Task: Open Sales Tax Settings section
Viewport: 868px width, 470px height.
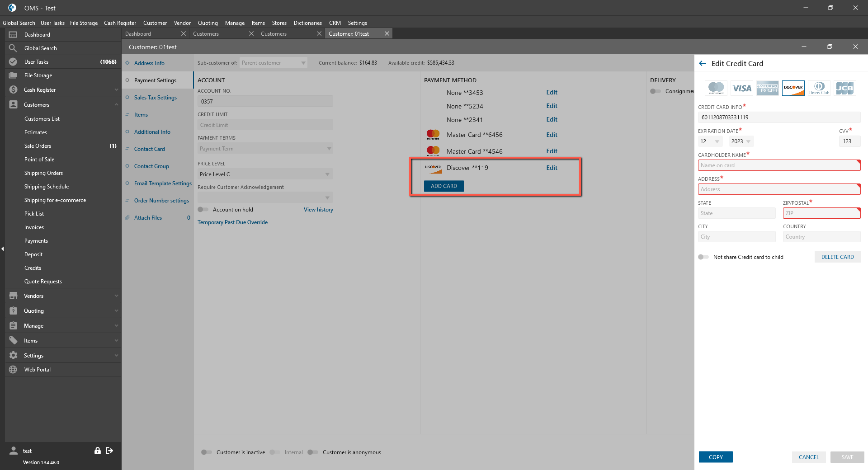Action: point(156,98)
